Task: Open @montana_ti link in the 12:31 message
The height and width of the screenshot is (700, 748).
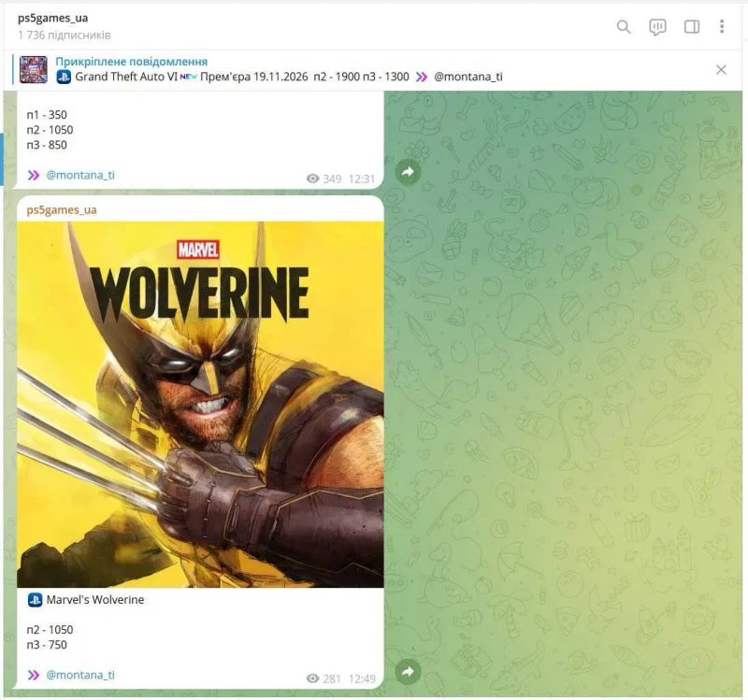Action: [80, 175]
